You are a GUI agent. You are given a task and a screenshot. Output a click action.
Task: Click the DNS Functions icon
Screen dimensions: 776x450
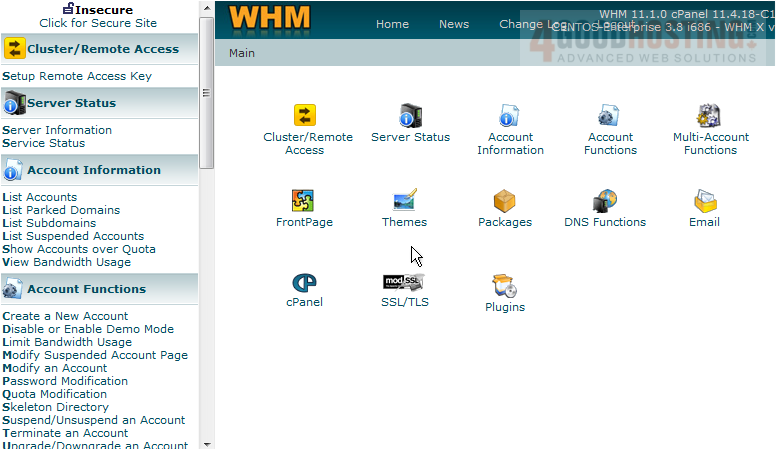click(604, 201)
